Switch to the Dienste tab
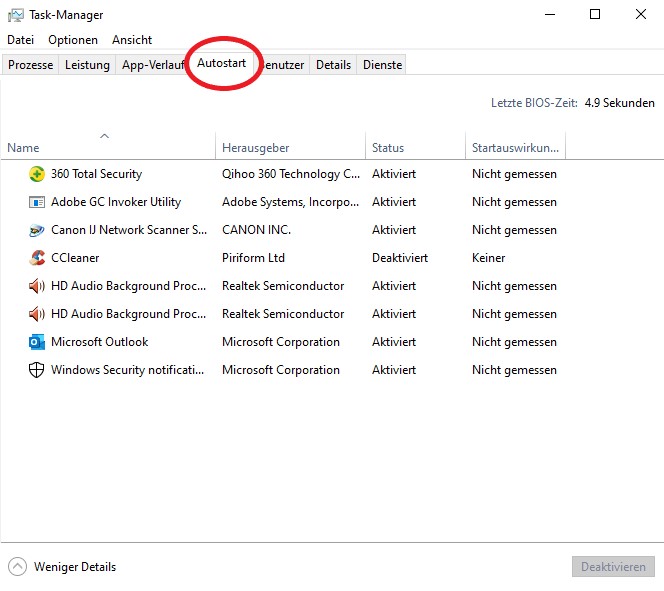Viewport: 664px width, 591px height. point(382,65)
